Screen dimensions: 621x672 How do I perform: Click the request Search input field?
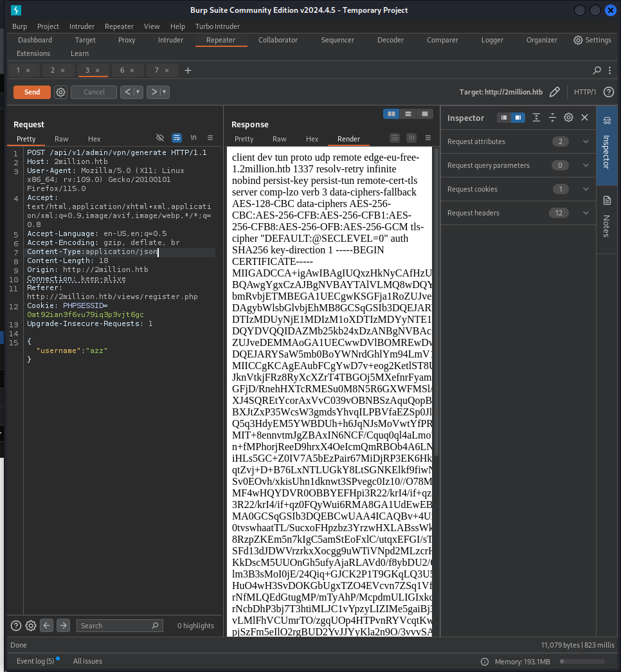(x=120, y=626)
